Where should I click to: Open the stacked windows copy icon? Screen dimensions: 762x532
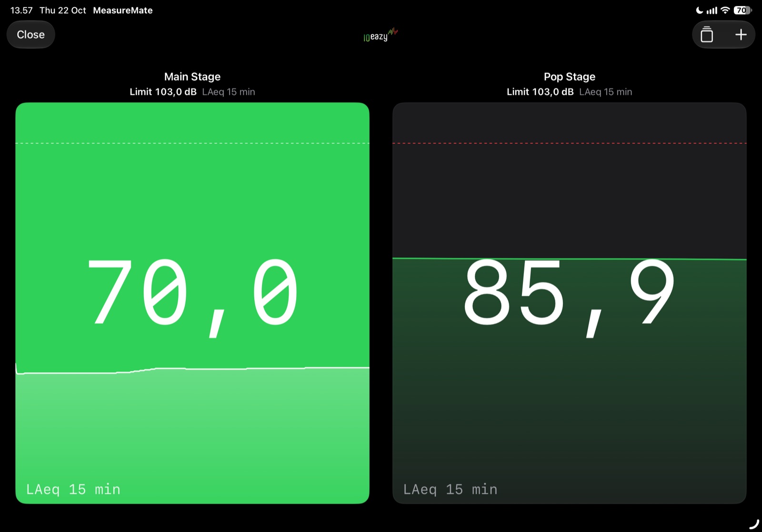coord(707,35)
